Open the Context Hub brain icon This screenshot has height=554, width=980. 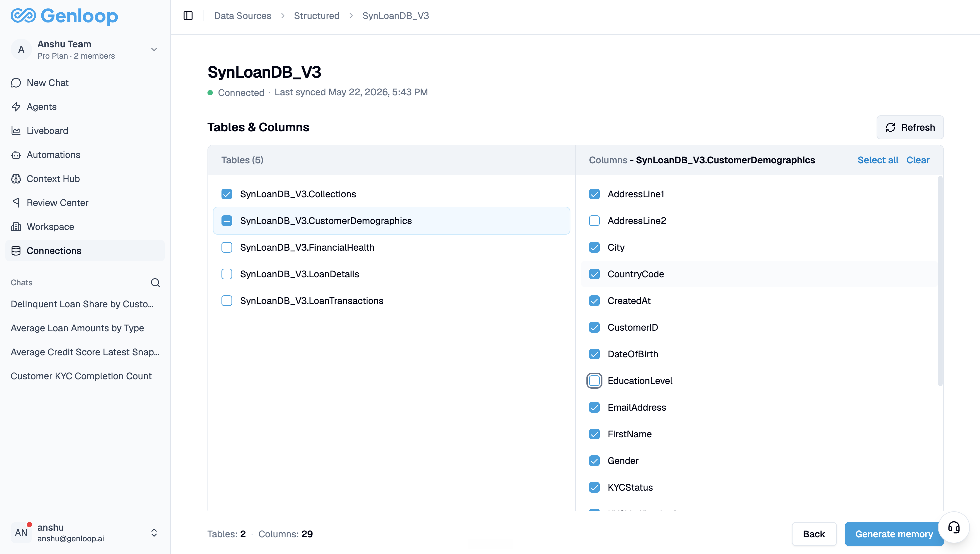pyautogui.click(x=16, y=178)
